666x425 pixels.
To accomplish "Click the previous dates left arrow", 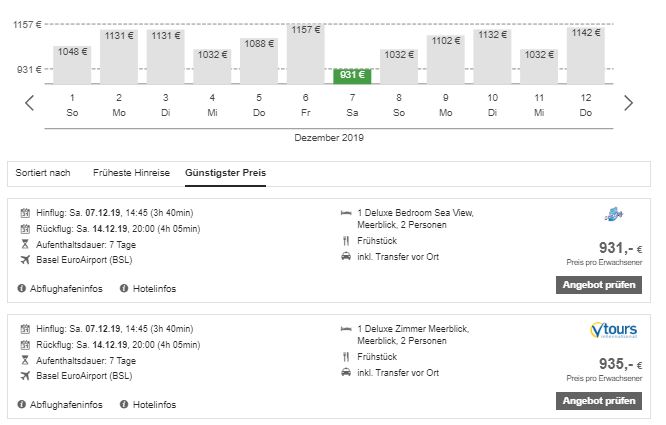I will pos(29,102).
